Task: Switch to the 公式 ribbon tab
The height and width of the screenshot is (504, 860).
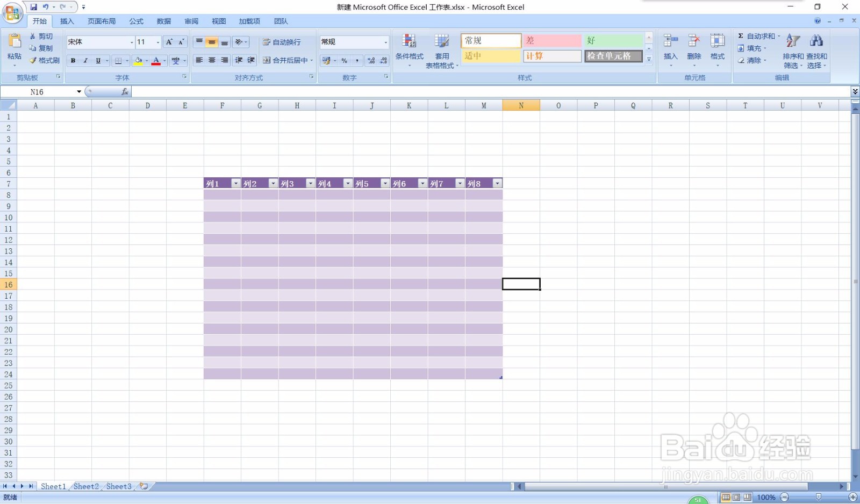Action: (x=137, y=21)
